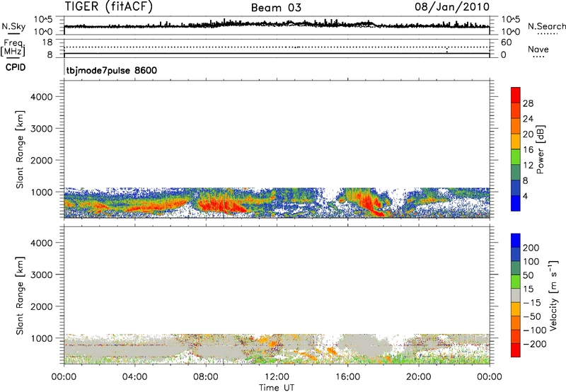Select the N.Search legend label
The image size is (566, 392).
coord(547,26)
